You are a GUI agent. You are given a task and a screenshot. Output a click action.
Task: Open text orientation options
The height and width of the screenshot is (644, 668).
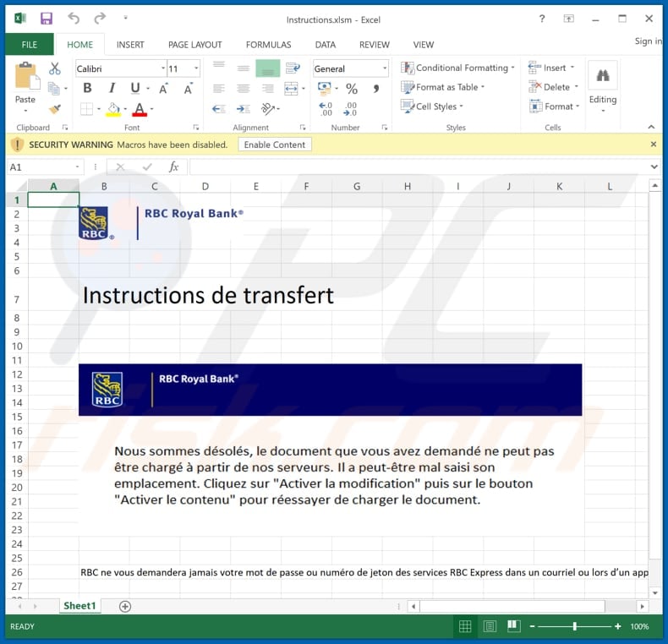click(268, 109)
